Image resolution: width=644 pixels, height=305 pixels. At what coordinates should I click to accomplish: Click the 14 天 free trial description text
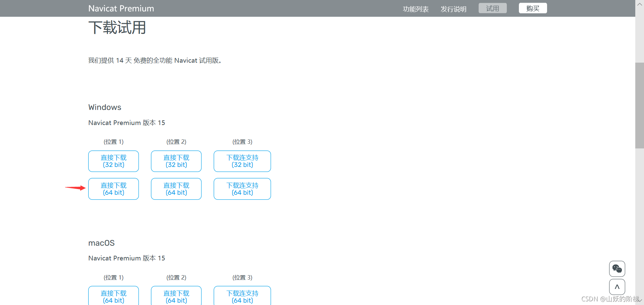click(155, 60)
